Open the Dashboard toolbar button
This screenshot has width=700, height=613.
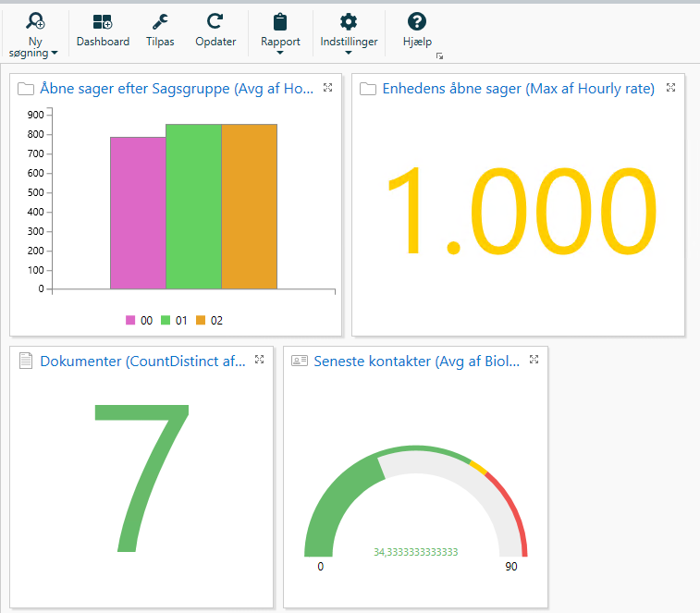point(103,31)
